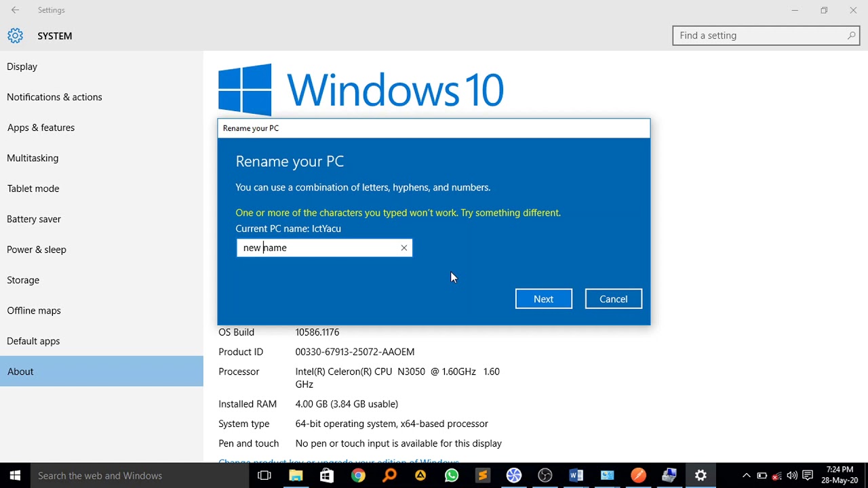The width and height of the screenshot is (868, 488).
Task: Click the No pen or touch input text
Action: tap(399, 443)
